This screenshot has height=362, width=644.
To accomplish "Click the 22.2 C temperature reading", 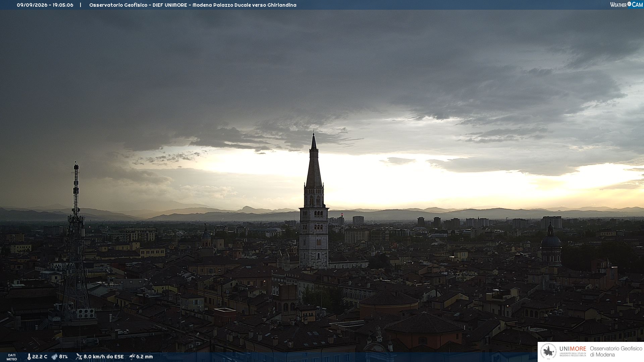I will click(x=40, y=357).
